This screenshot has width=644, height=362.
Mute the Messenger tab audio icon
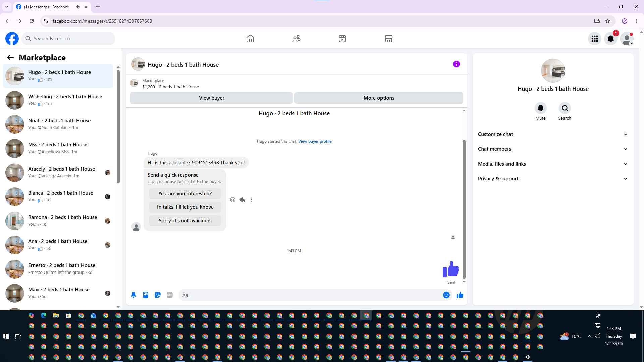pyautogui.click(x=78, y=7)
